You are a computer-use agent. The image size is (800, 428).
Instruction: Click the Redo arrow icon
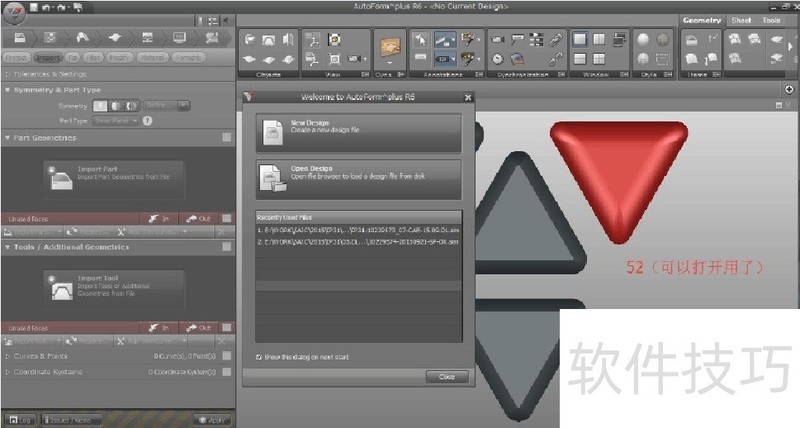pos(61,7)
